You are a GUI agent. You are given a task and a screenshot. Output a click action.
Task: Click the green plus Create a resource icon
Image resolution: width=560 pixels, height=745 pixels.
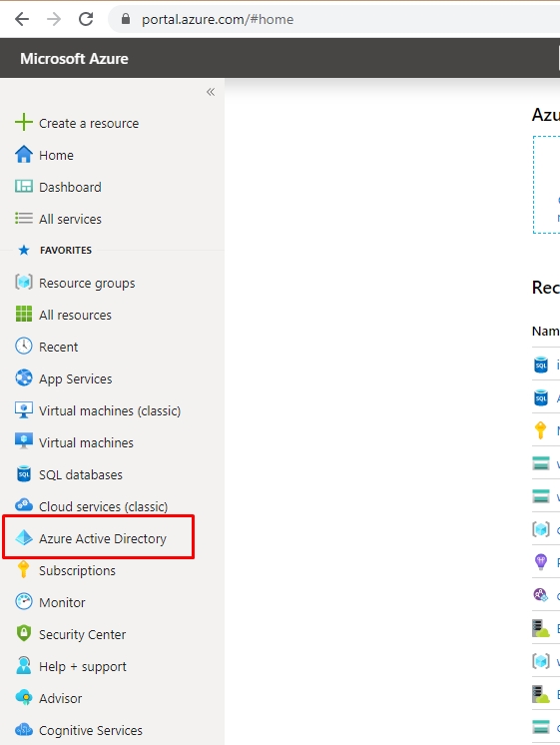[23, 122]
